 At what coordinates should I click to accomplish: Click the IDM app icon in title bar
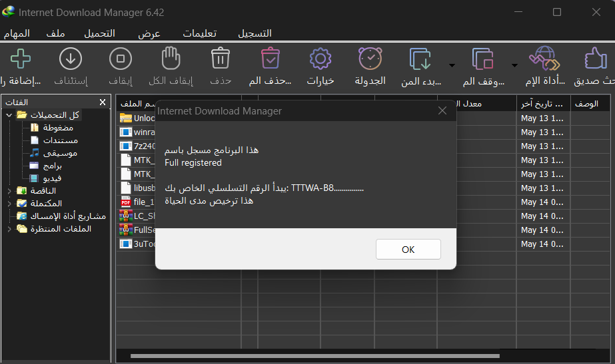click(x=8, y=12)
